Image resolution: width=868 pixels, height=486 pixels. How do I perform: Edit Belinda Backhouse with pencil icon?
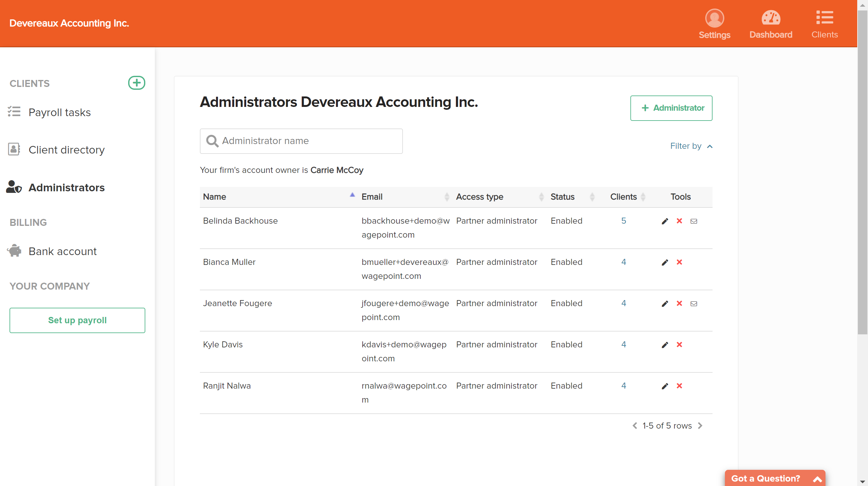click(665, 221)
